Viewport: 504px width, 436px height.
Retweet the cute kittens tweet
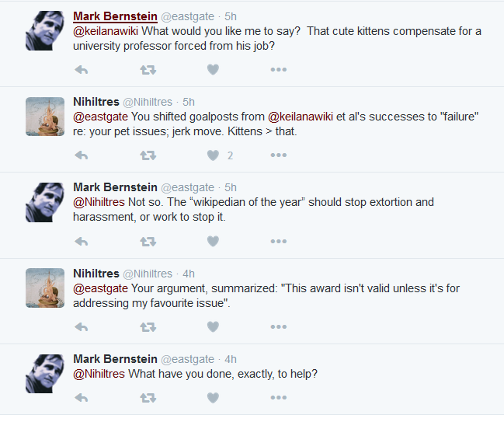148,70
